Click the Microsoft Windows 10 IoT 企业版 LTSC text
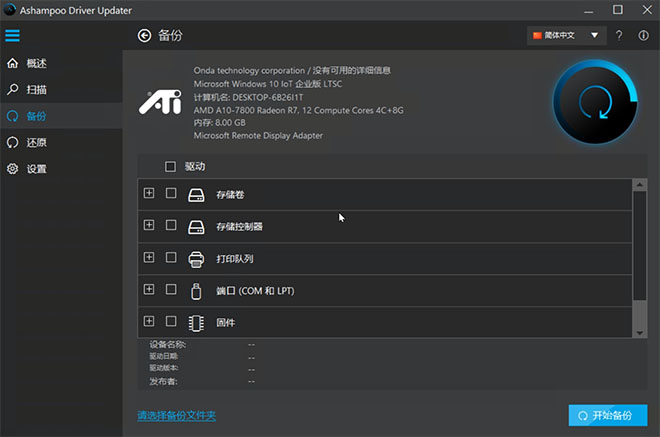Image resolution: width=660 pixels, height=437 pixels. pos(268,84)
